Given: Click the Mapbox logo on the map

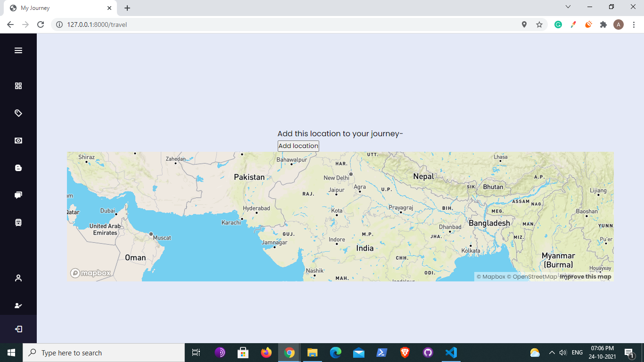Looking at the screenshot, I should (x=90, y=272).
